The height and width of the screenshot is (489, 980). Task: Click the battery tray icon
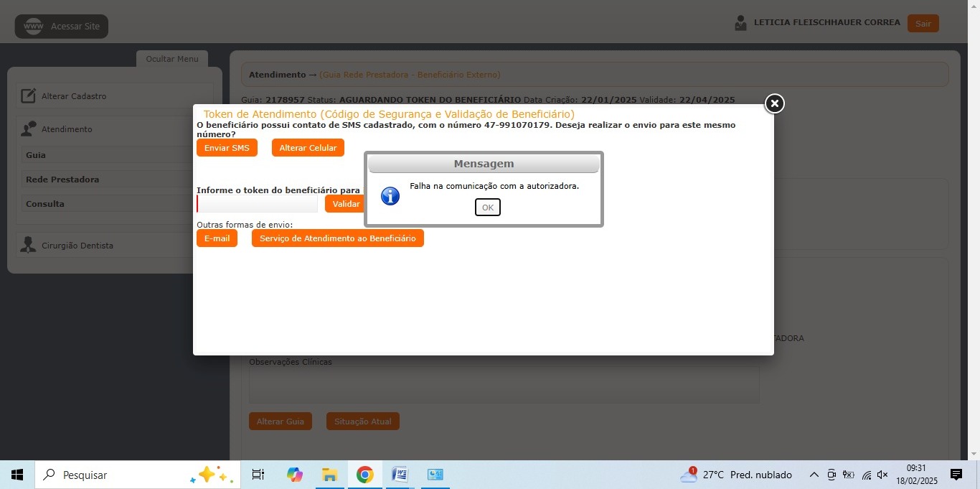849,475
